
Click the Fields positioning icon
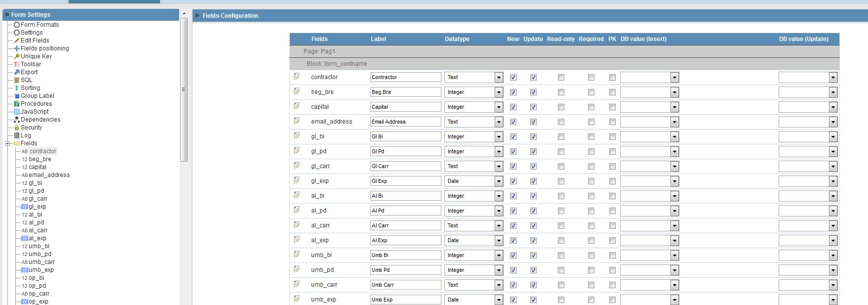17,48
